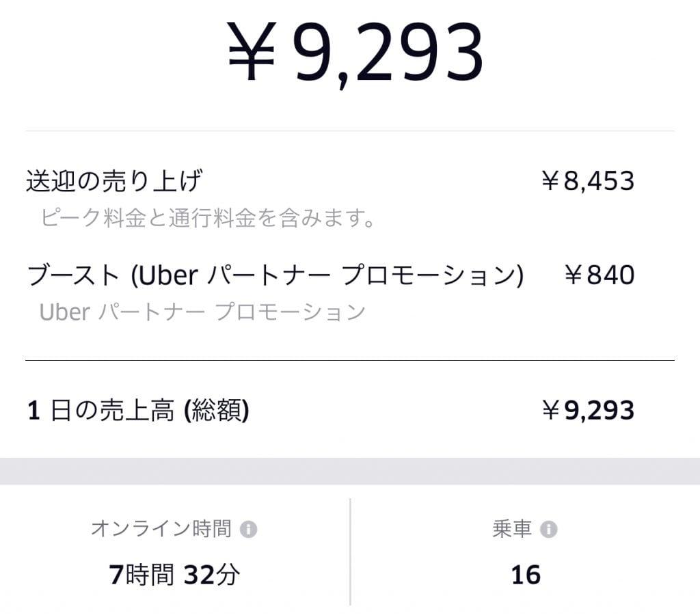Click the bold ¥9,293 daily total amount

click(588, 411)
